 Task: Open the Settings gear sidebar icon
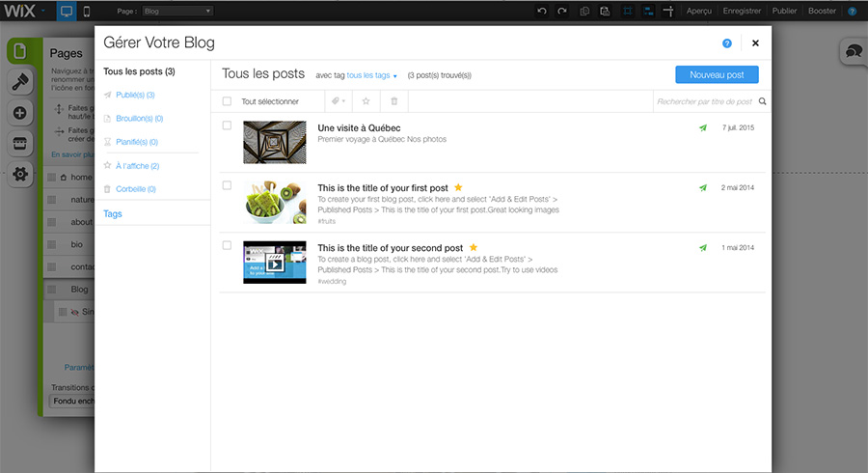pyautogui.click(x=20, y=174)
